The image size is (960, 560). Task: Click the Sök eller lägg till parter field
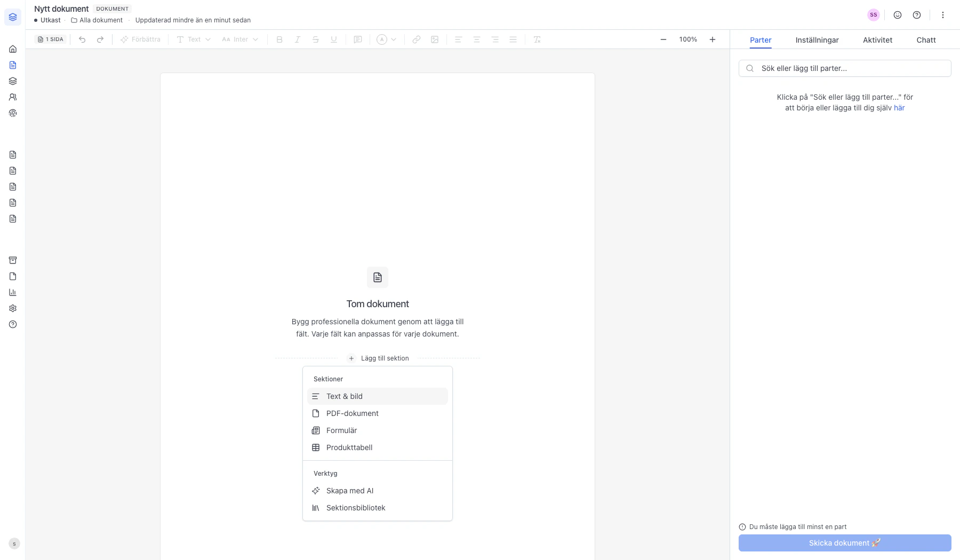(x=845, y=68)
